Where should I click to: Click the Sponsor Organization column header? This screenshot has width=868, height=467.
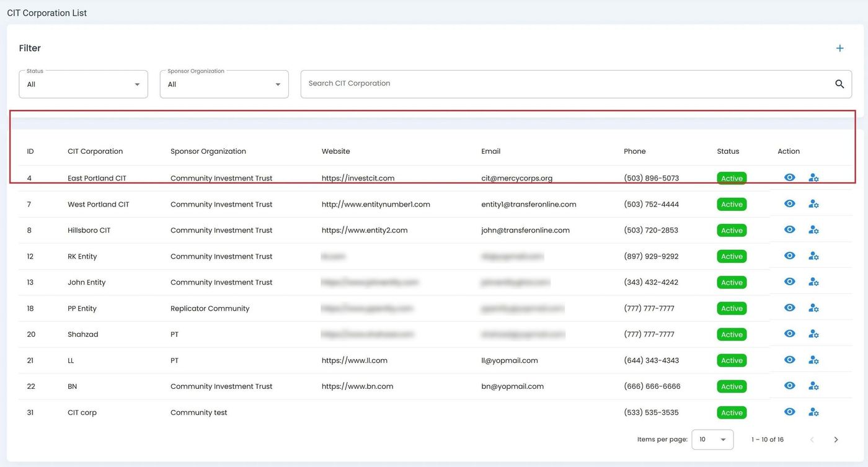click(x=208, y=151)
